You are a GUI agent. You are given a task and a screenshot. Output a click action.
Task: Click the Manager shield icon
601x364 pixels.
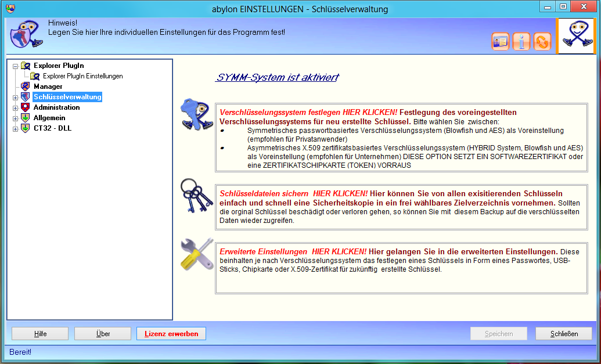tap(26, 87)
